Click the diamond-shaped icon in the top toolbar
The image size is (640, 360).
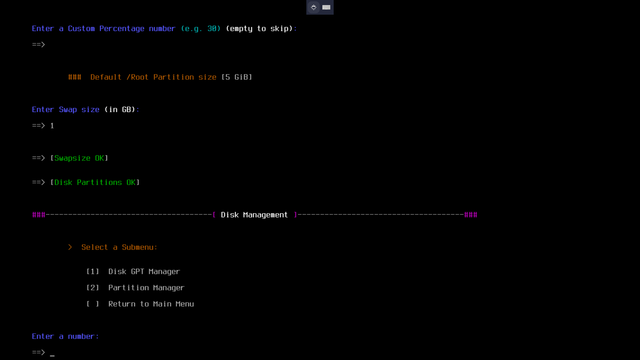tap(313, 7)
